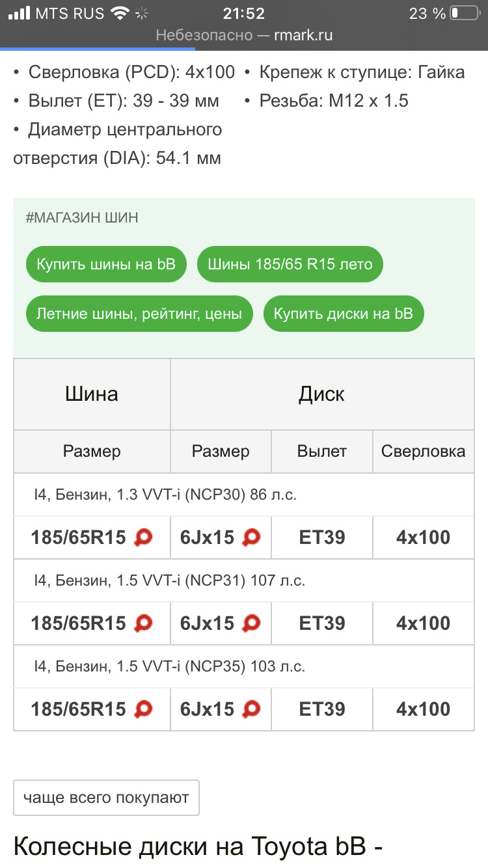Open 'Шины 185/65 R15 лето' button
The height and width of the screenshot is (868, 488).
(x=290, y=264)
